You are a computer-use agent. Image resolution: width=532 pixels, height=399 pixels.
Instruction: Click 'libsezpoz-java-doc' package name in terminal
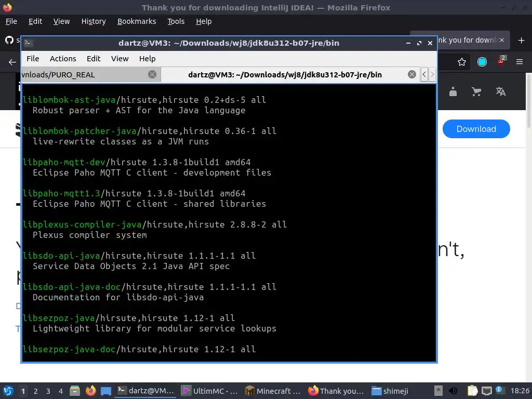coord(69,349)
